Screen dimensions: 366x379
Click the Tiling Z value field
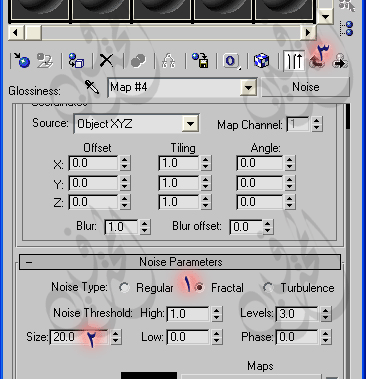[x=179, y=202]
